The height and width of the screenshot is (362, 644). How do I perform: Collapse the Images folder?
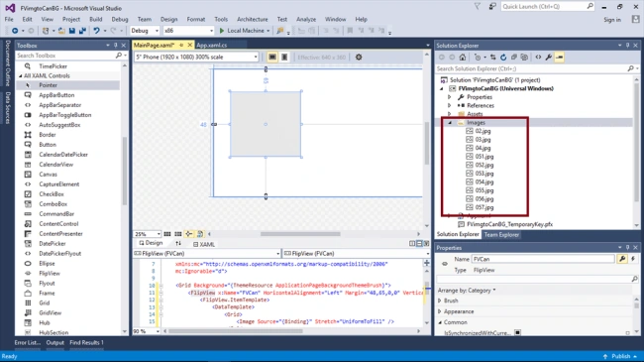[450, 123]
